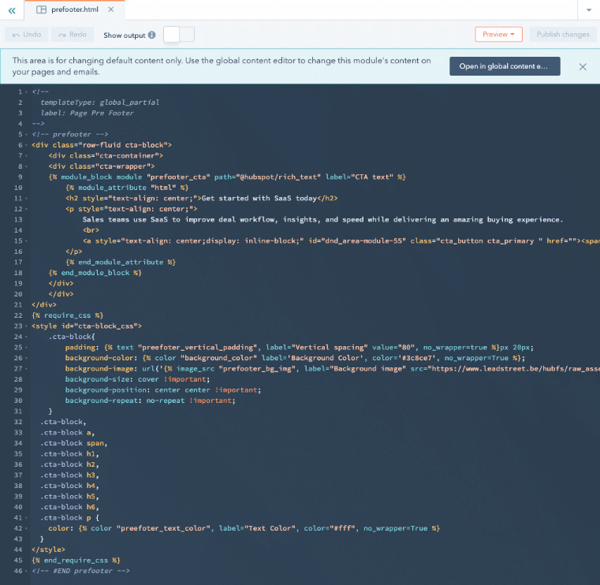Collapse the code fold at line 24
Image resolution: width=600 pixels, height=585 pixels.
(26, 337)
